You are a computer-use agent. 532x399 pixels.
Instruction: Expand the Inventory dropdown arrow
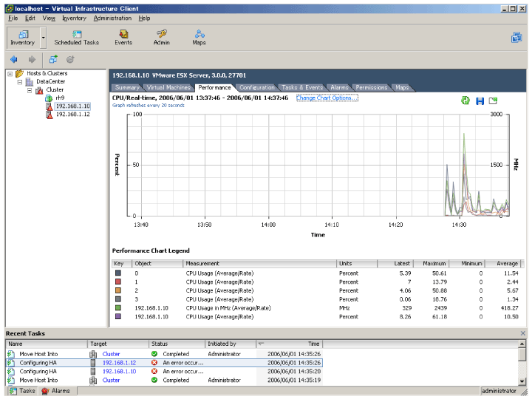click(43, 38)
